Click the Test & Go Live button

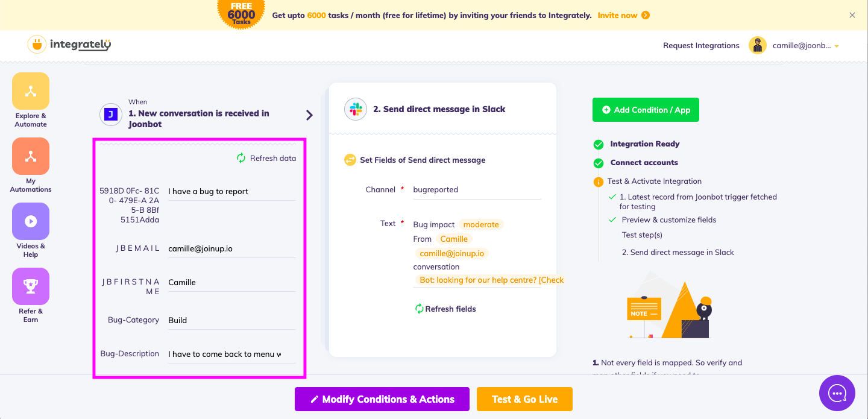click(524, 399)
